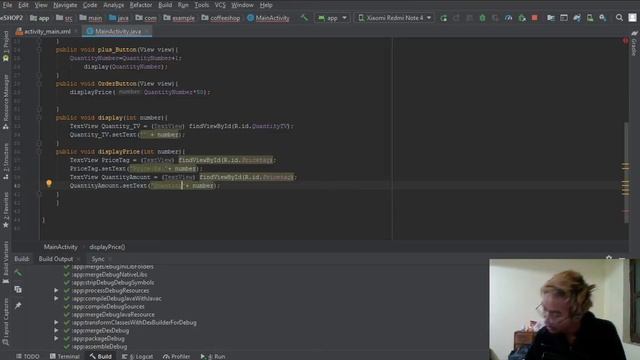This screenshot has height=360, width=640.
Task: Open the TODO tool window
Action: point(28,356)
